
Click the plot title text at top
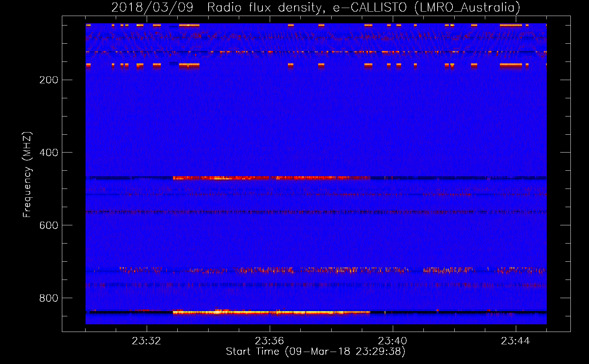(x=315, y=8)
